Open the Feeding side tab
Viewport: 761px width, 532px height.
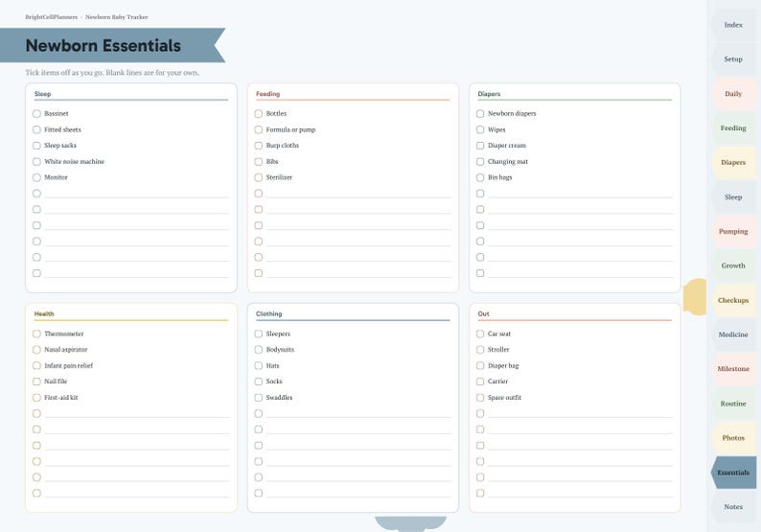[733, 128]
